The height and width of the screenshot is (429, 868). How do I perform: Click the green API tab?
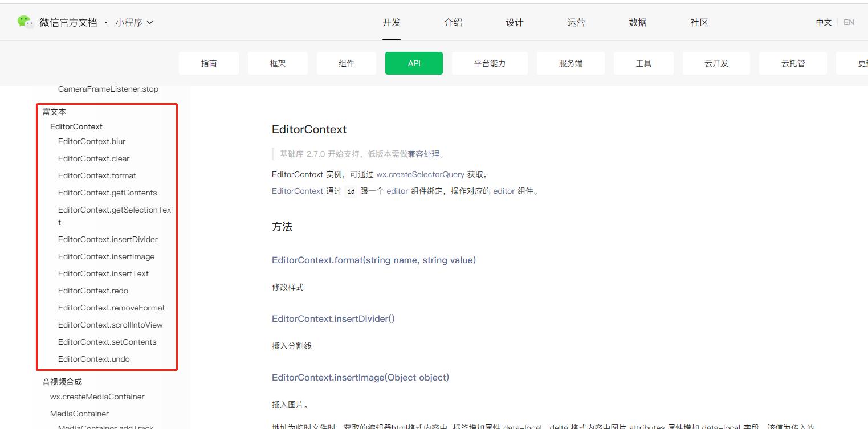[414, 63]
